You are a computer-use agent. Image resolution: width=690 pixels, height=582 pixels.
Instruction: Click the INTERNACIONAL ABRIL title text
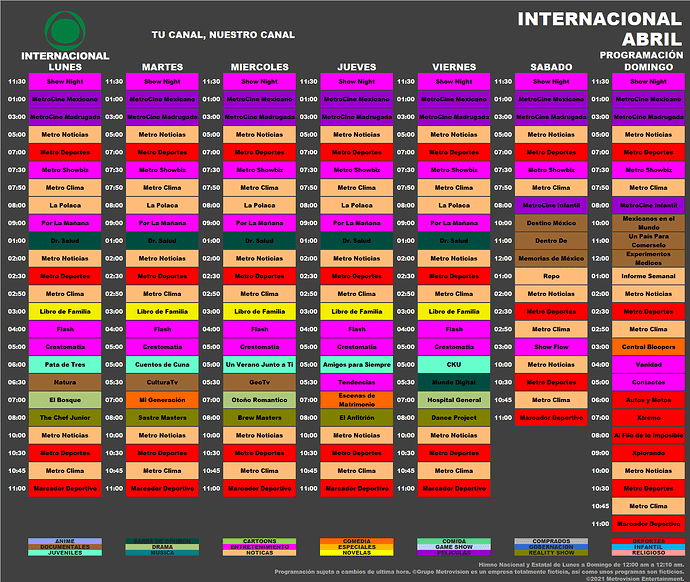click(600, 29)
